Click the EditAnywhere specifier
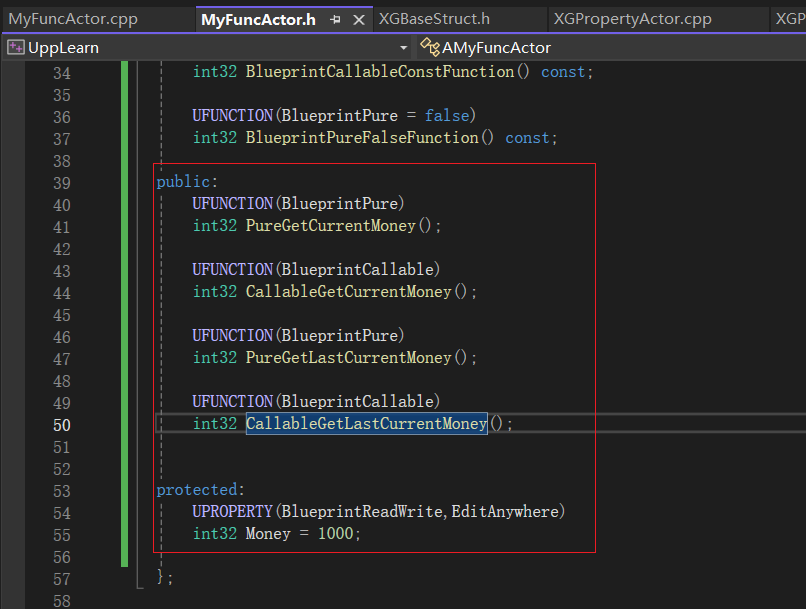The height and width of the screenshot is (609, 806). point(505,511)
